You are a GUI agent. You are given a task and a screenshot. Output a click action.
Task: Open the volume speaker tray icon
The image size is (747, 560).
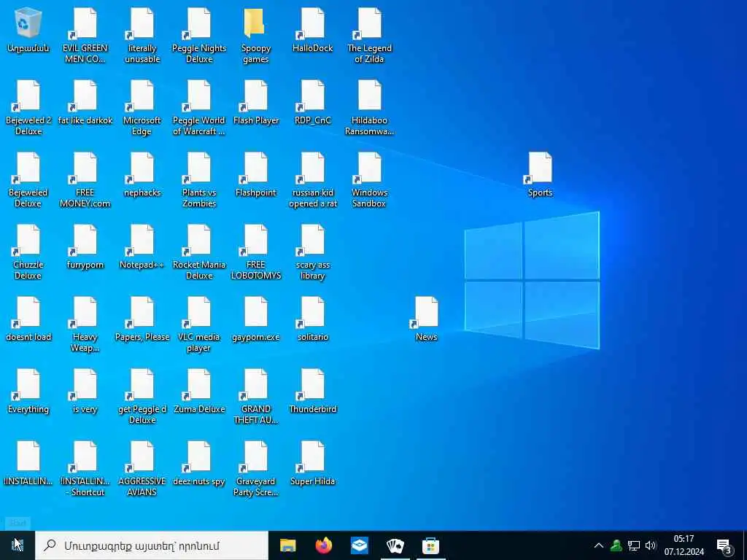tap(651, 545)
